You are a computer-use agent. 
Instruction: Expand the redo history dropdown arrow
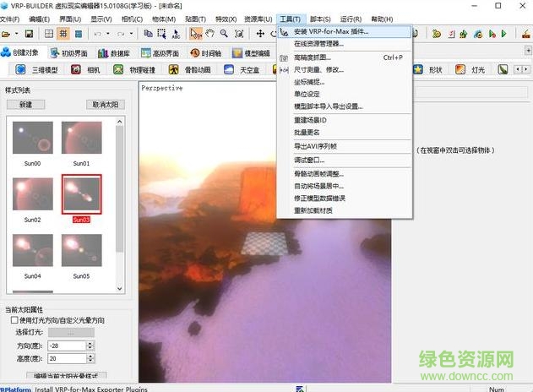(x=131, y=34)
